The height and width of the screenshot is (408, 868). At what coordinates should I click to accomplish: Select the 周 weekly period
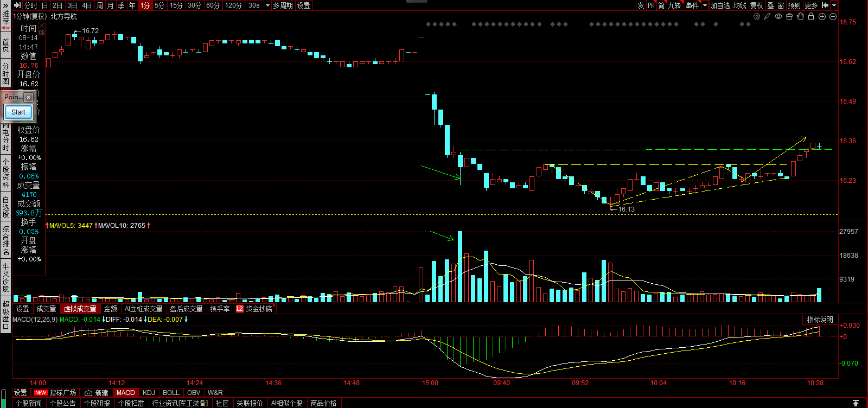100,5
